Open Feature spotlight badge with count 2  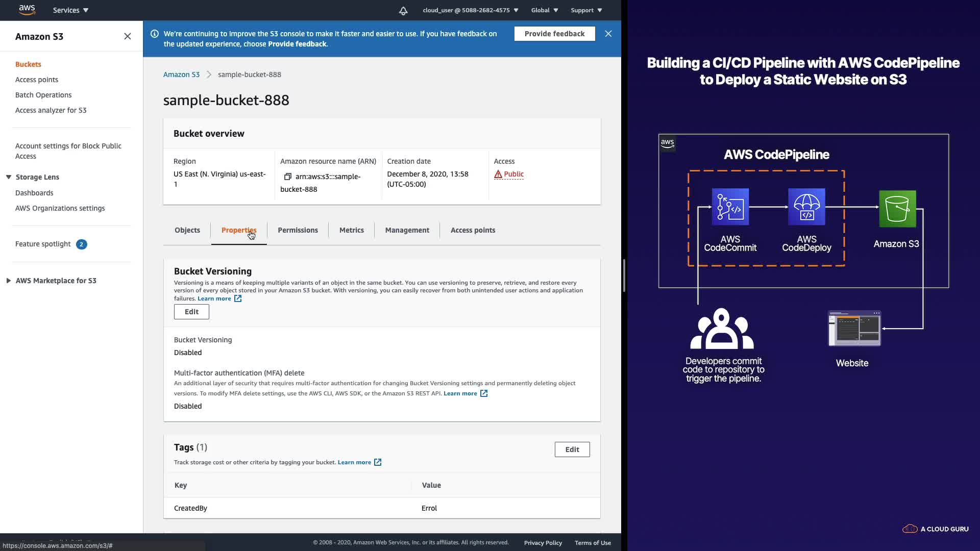81,244
